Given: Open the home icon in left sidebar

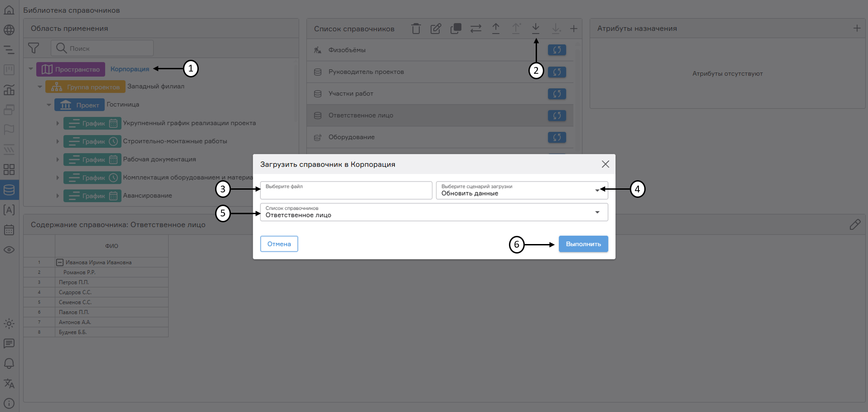Looking at the screenshot, I should click(x=9, y=10).
